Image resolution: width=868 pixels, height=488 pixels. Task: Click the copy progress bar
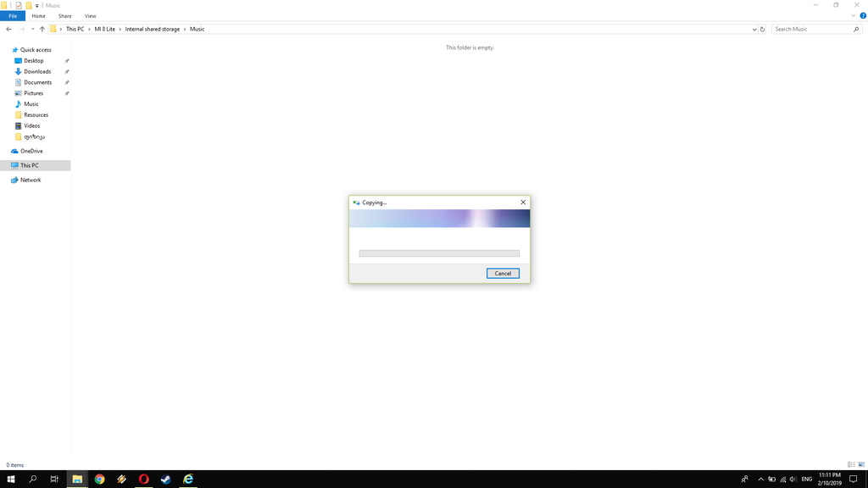[439, 253]
